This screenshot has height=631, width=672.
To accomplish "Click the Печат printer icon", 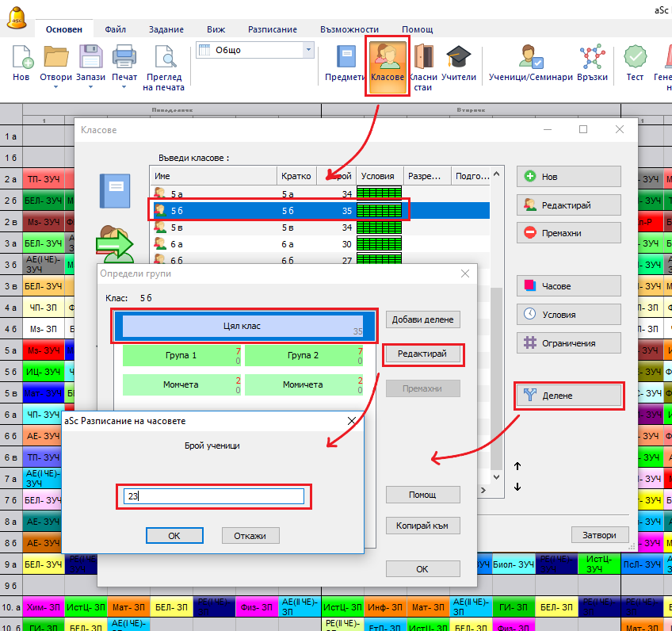I will coord(124,58).
